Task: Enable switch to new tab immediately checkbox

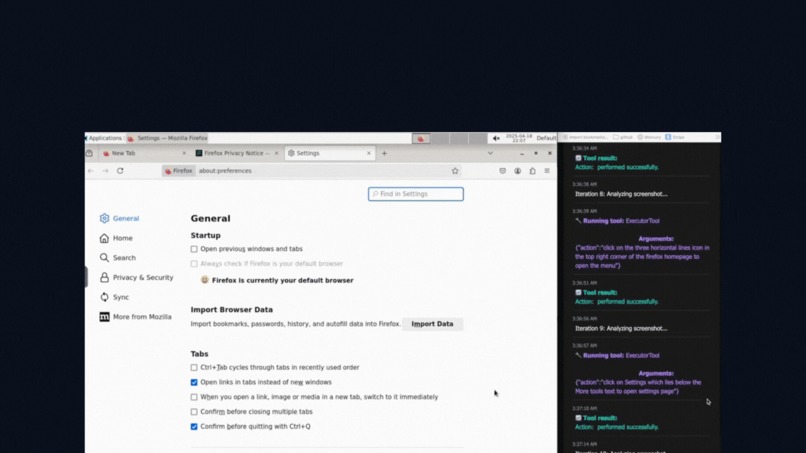Action: pos(194,397)
